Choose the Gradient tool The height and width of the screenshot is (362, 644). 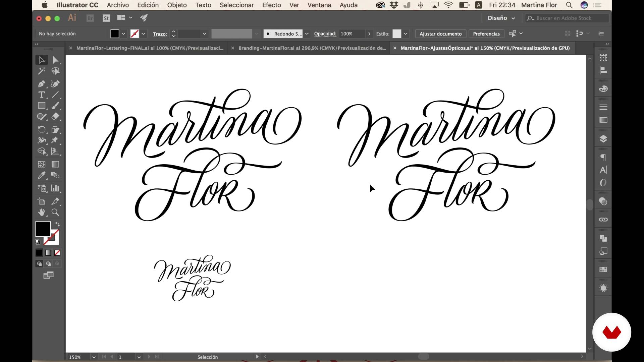pos(55,164)
